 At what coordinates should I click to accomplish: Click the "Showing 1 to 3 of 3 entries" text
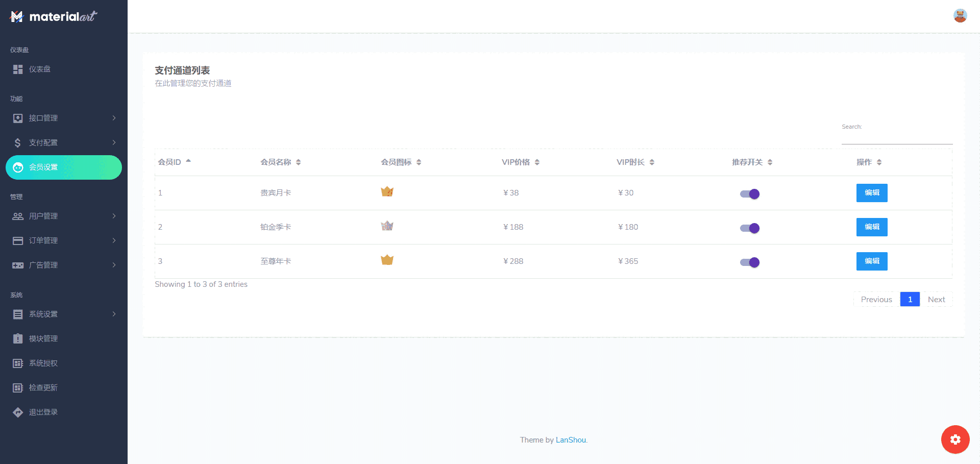pos(201,284)
